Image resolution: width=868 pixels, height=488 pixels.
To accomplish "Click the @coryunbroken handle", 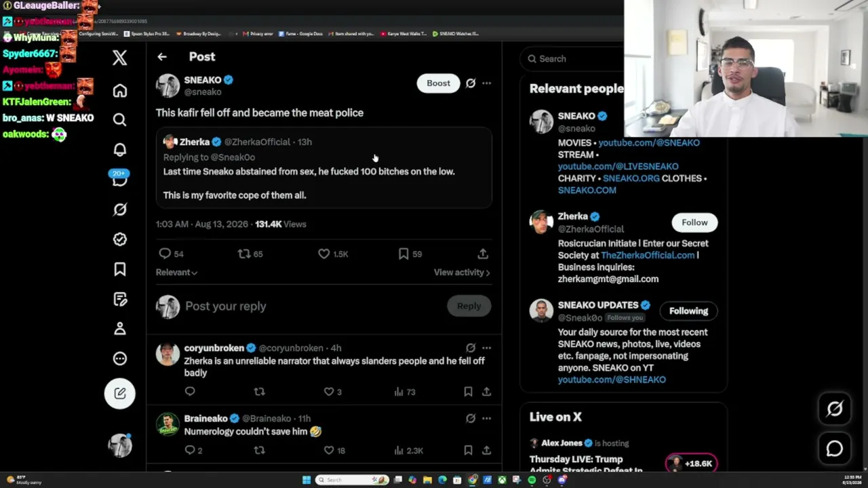I will pyautogui.click(x=291, y=348).
